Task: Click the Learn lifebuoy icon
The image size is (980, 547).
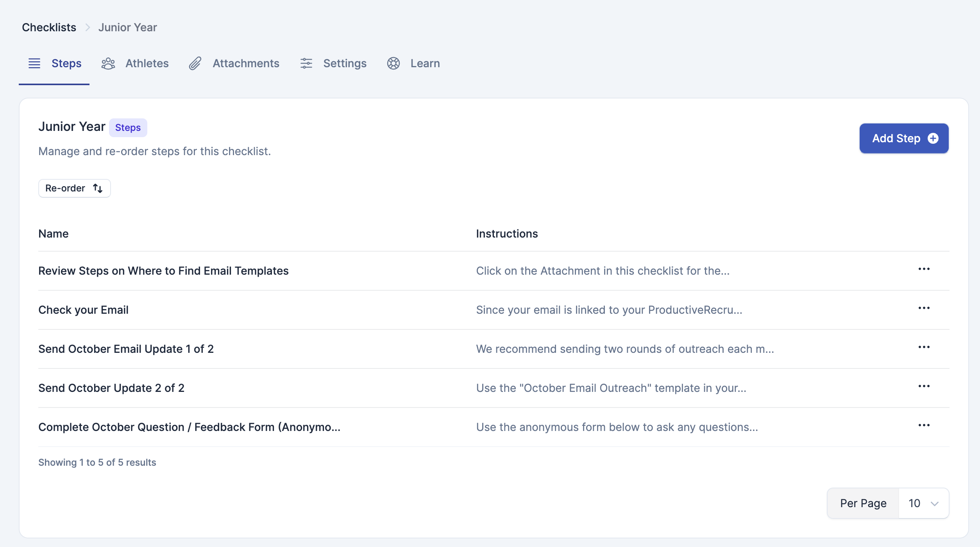Action: (x=393, y=63)
